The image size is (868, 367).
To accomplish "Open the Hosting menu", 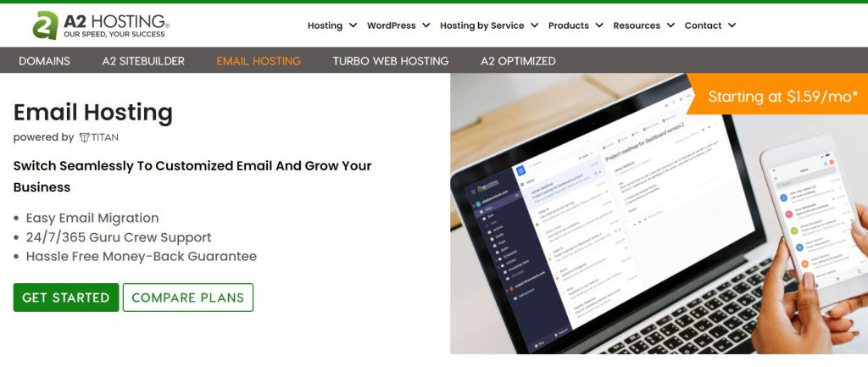I will coord(325,25).
